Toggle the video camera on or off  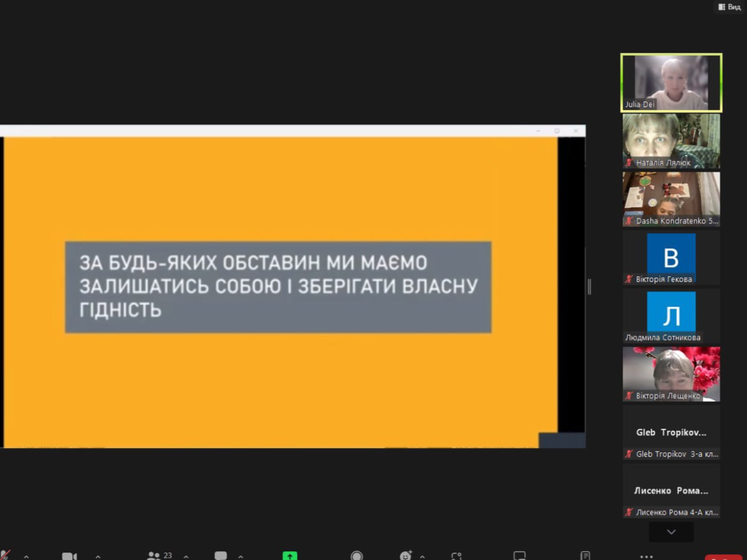(x=69, y=556)
